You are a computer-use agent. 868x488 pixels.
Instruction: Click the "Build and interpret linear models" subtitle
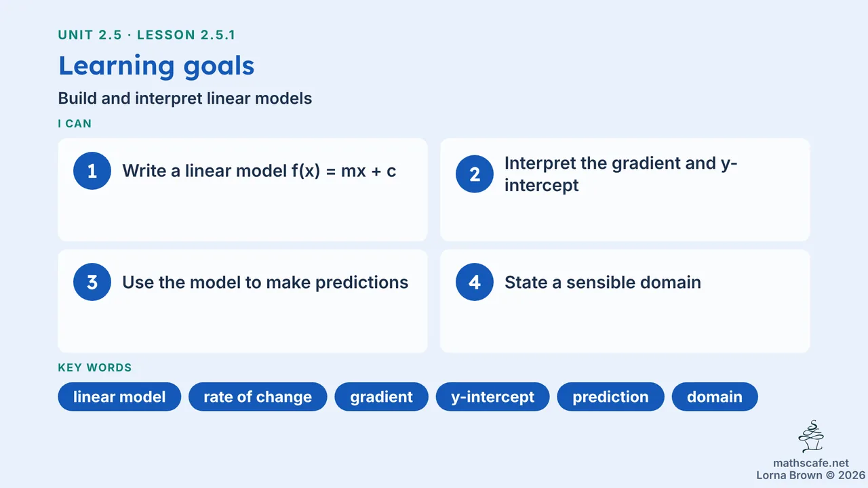pyautogui.click(x=185, y=98)
